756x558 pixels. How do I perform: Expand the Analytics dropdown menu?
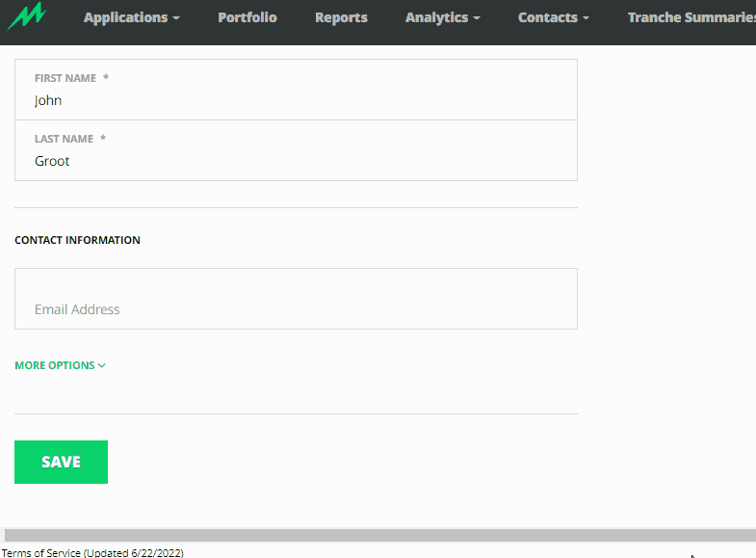pos(442,17)
